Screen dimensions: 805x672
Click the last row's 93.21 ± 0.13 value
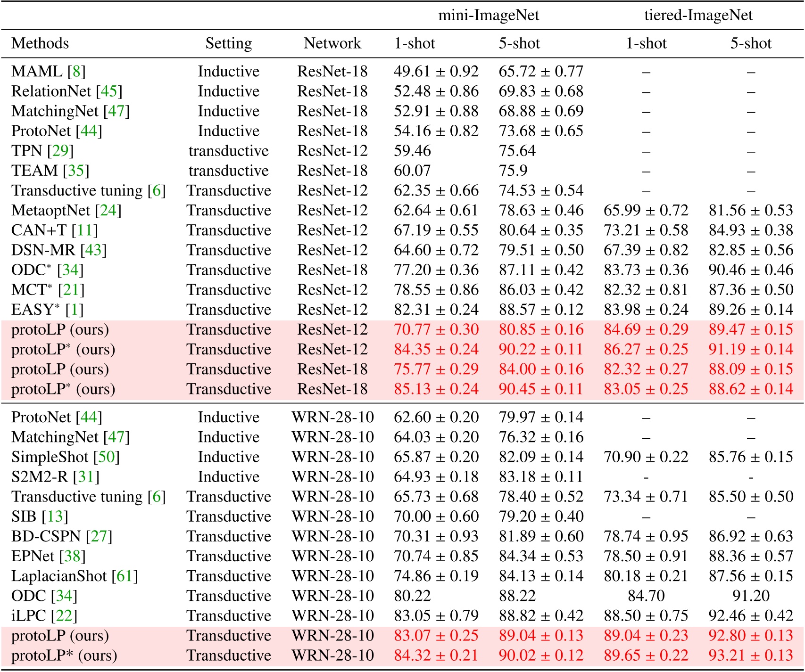pos(751,656)
